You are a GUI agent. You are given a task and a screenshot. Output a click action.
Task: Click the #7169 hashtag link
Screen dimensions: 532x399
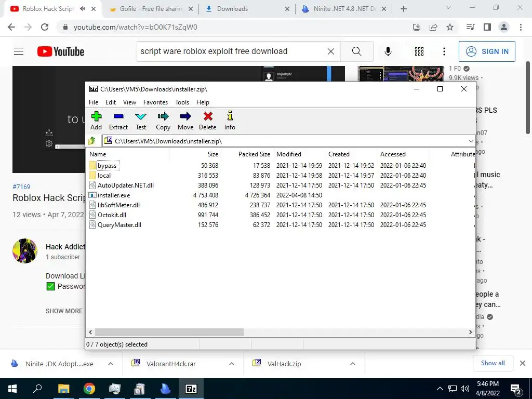pyautogui.click(x=21, y=187)
